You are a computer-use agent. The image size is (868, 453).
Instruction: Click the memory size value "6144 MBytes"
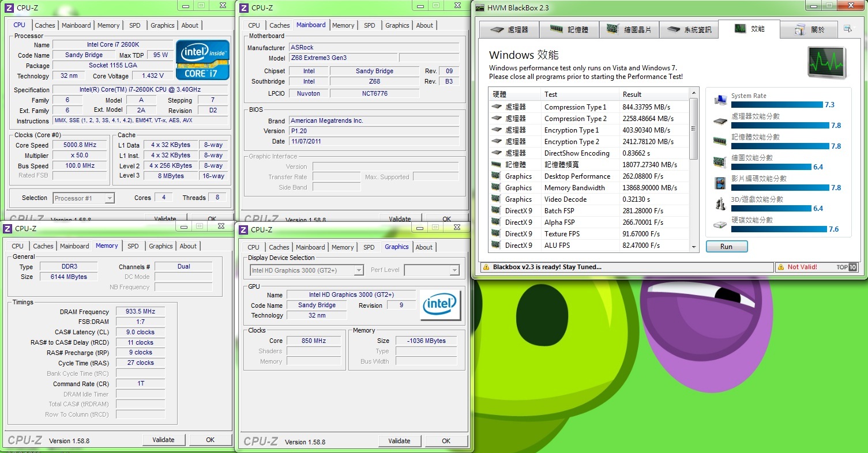[x=69, y=277]
